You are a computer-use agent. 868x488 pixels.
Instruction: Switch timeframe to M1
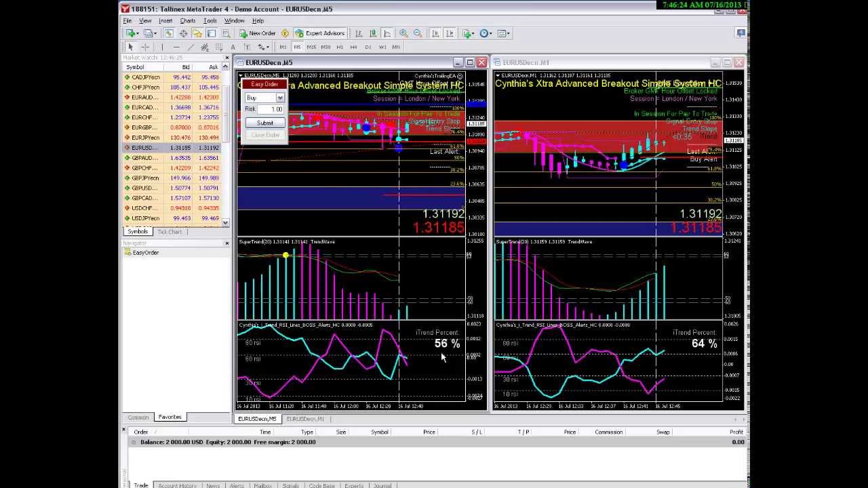tap(283, 47)
